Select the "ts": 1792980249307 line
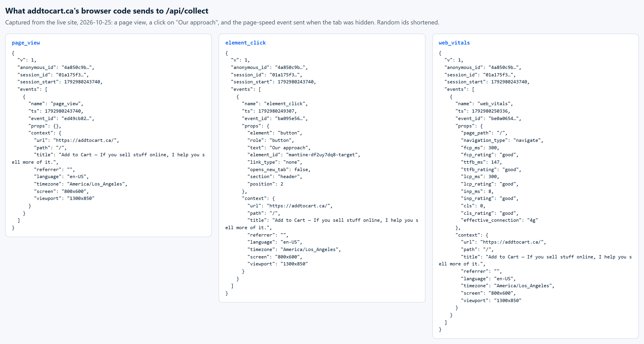 tap(269, 111)
